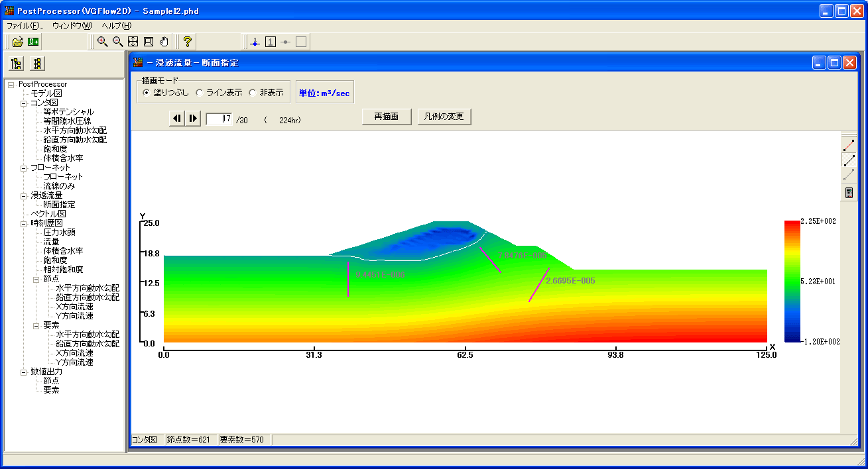
Task: Click the zoom out magnifier icon
Action: coord(117,42)
